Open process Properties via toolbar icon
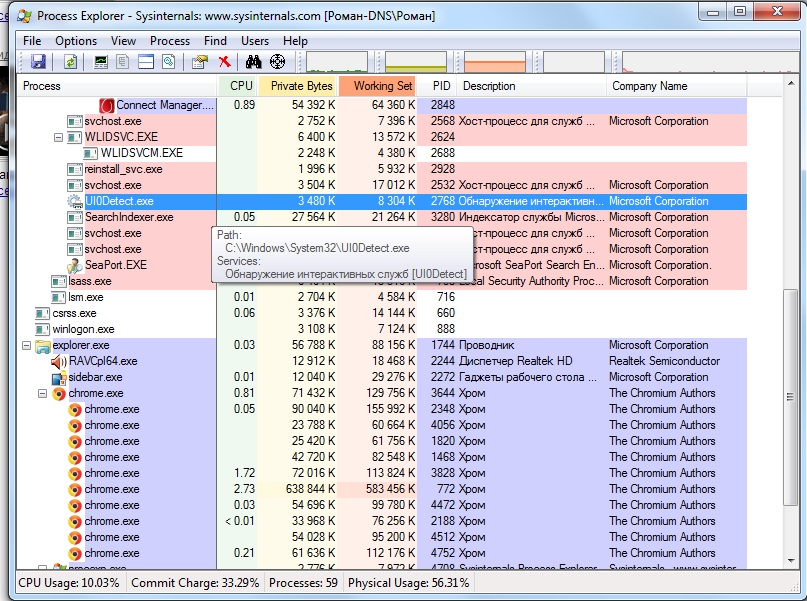Screen dimensions: 807x601 click(200, 62)
